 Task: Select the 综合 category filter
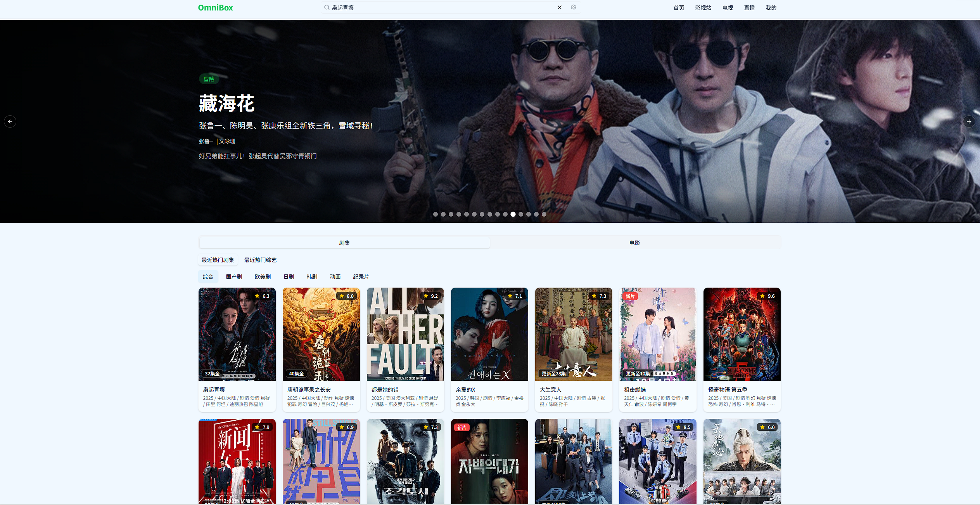[208, 277]
